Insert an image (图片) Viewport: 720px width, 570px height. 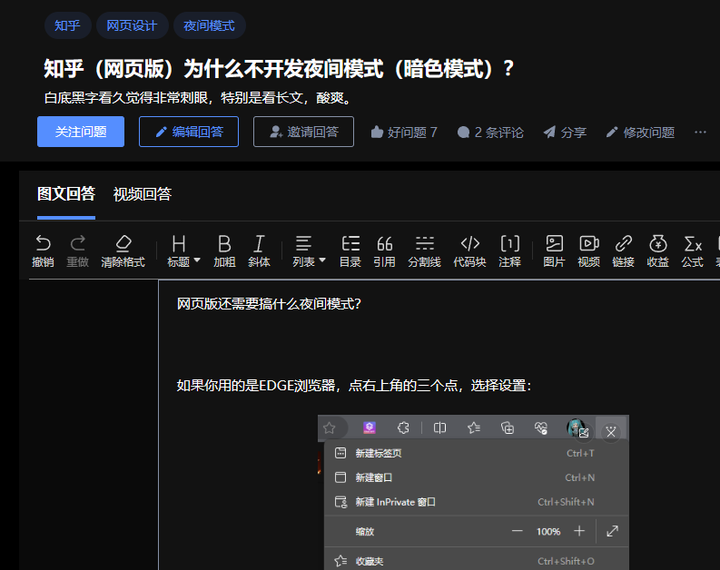pos(554,251)
